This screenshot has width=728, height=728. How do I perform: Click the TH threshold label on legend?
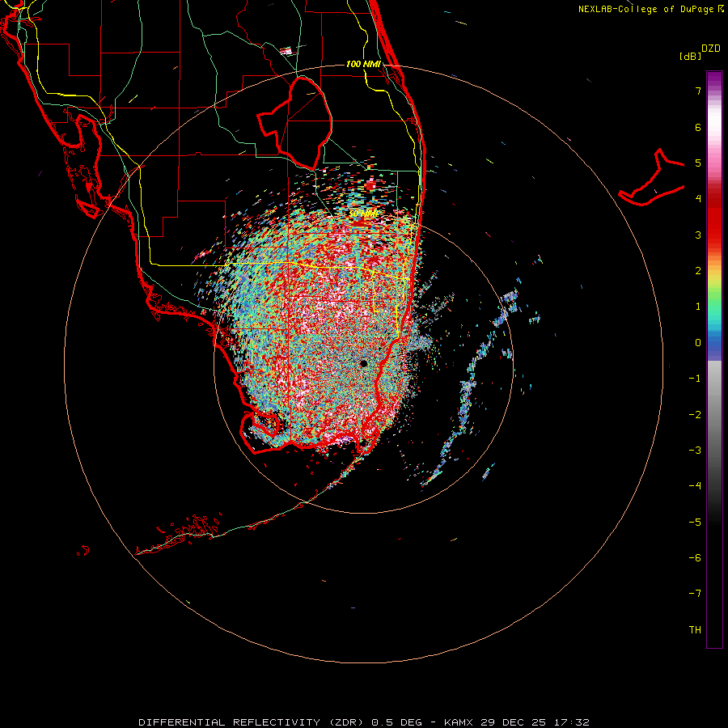[x=695, y=630]
